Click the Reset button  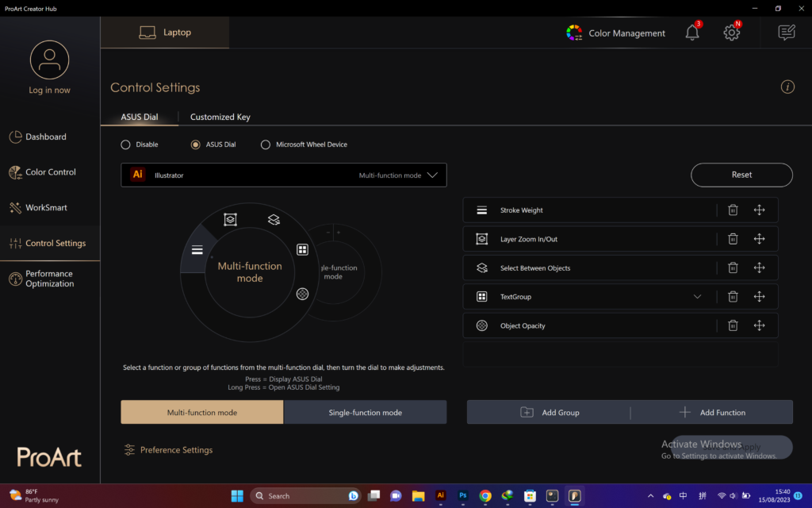[x=741, y=175]
